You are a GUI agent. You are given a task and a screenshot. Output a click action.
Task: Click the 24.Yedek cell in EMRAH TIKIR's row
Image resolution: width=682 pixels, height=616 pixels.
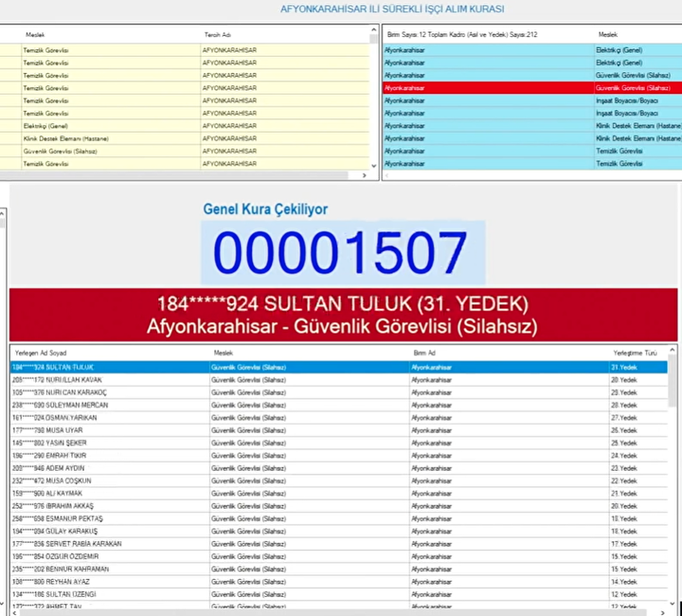pos(638,456)
